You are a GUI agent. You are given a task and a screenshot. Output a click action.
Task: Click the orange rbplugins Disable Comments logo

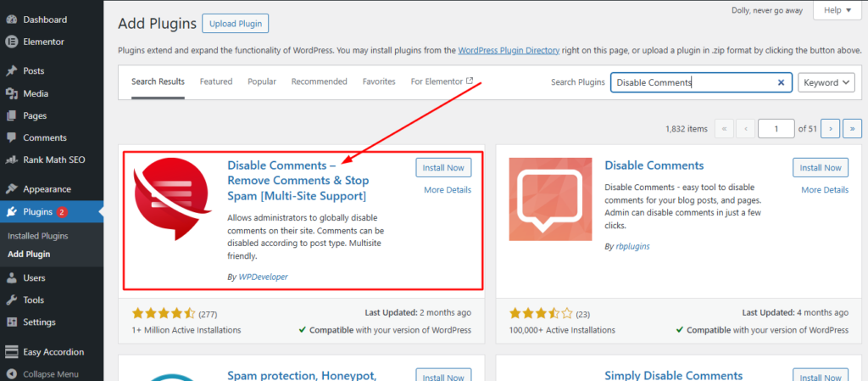(550, 199)
